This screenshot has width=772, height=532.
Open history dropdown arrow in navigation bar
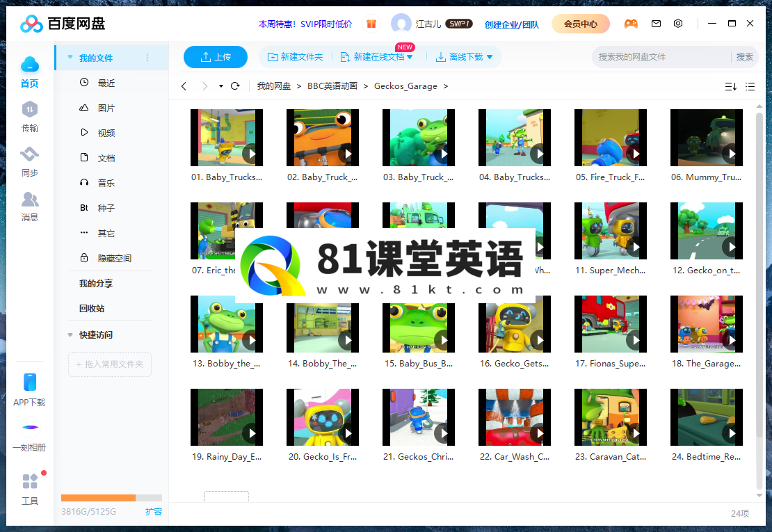point(221,86)
